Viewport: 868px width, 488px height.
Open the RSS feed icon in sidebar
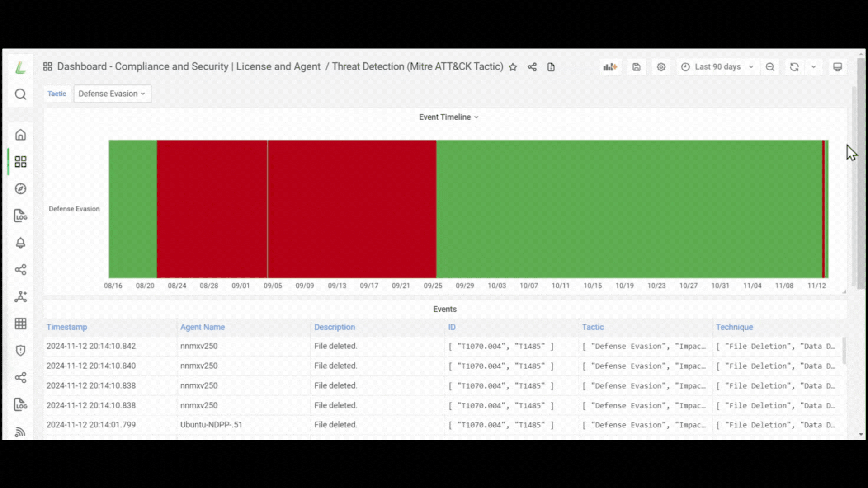pyautogui.click(x=20, y=432)
